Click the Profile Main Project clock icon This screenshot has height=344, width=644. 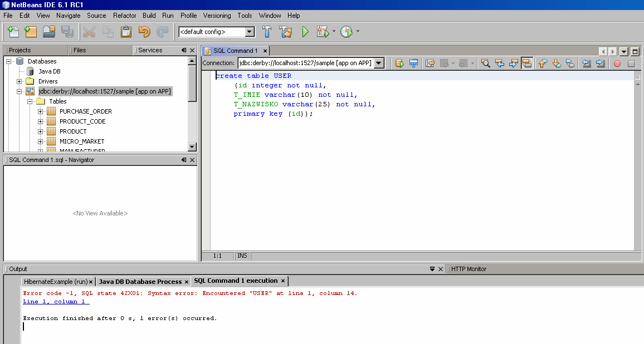tap(347, 32)
